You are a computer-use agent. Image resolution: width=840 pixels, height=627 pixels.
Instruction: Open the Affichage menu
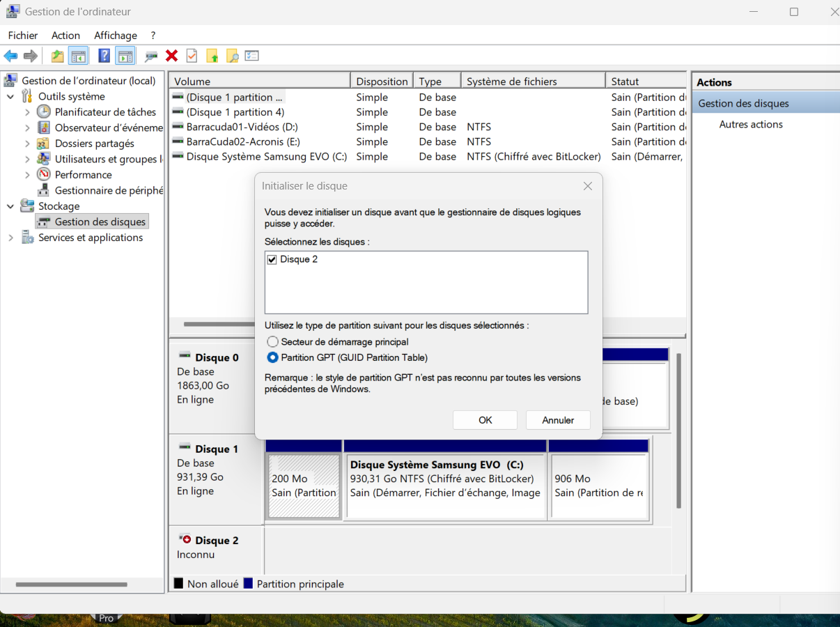click(116, 36)
